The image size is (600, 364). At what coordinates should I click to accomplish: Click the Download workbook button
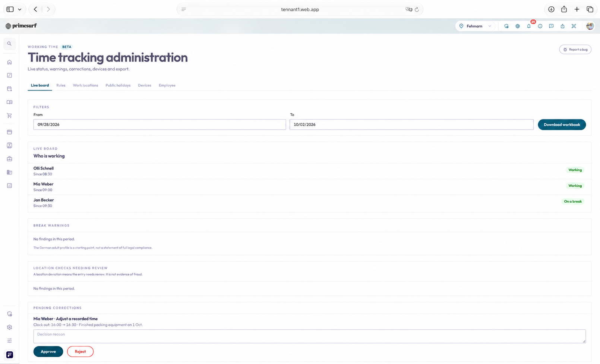562,124
